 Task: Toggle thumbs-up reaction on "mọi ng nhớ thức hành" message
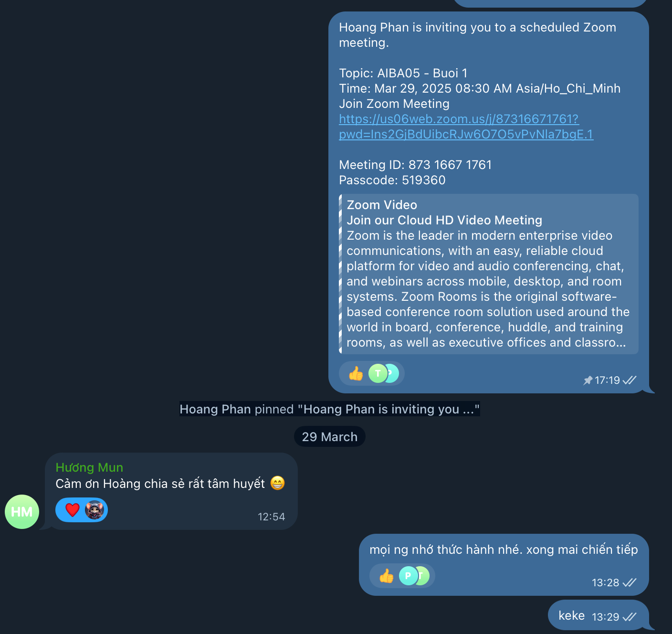387,576
